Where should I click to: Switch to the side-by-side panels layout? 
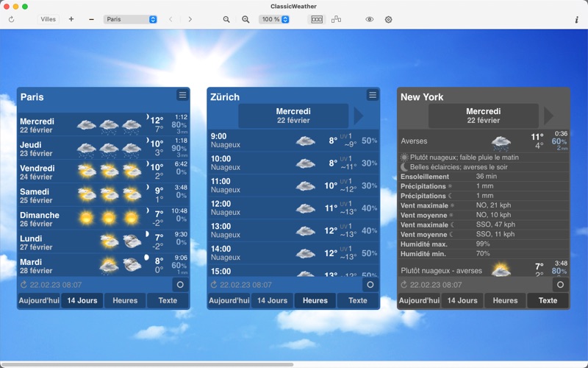[317, 19]
